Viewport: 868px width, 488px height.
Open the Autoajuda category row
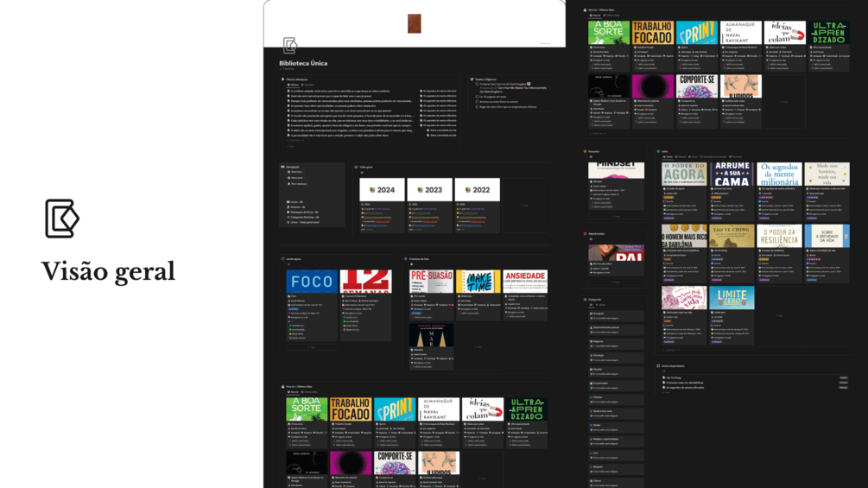[616, 316]
